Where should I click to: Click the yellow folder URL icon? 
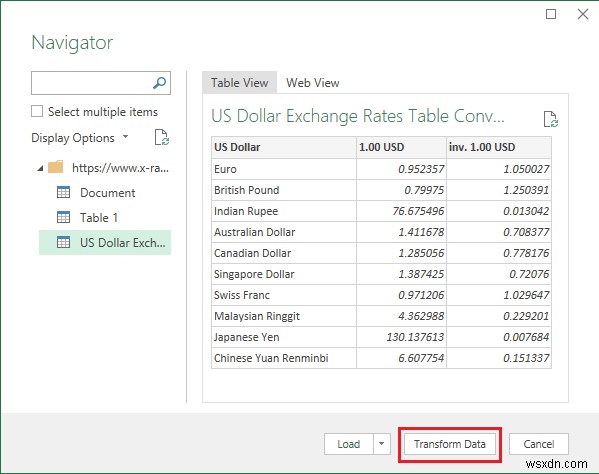click(56, 167)
